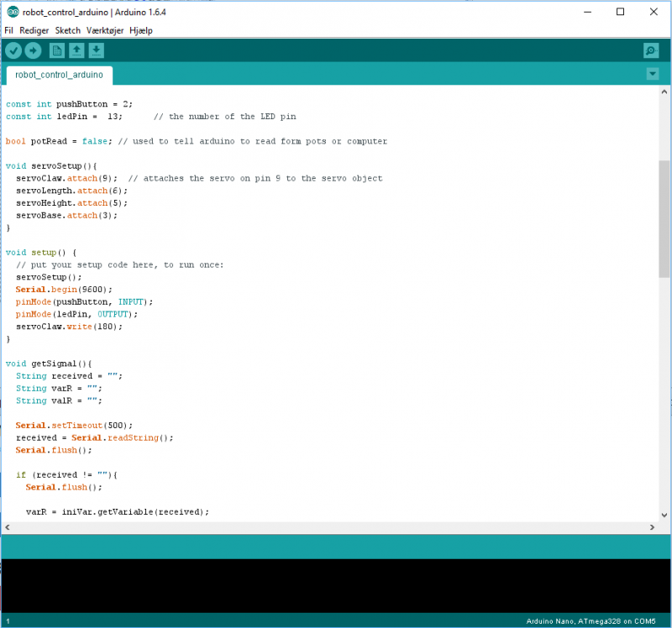The height and width of the screenshot is (628, 672).
Task: Click the 'pinMode(ledPin, OUTPUT);' line
Action: [x=76, y=315]
